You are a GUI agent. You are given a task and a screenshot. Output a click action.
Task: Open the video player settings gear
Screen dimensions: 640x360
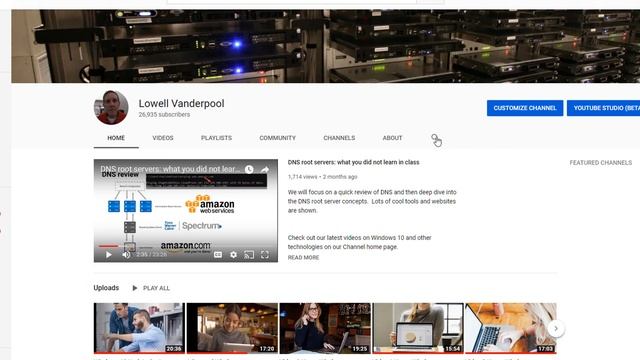click(233, 255)
